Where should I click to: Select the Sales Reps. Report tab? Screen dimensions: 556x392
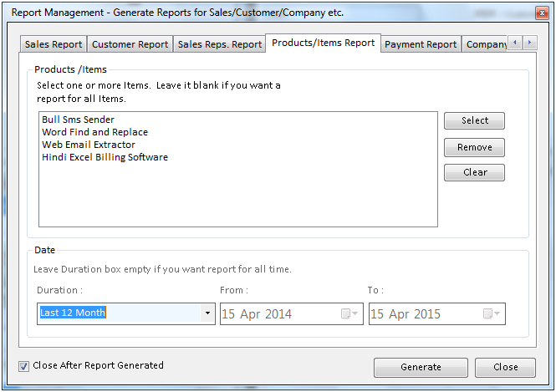220,44
